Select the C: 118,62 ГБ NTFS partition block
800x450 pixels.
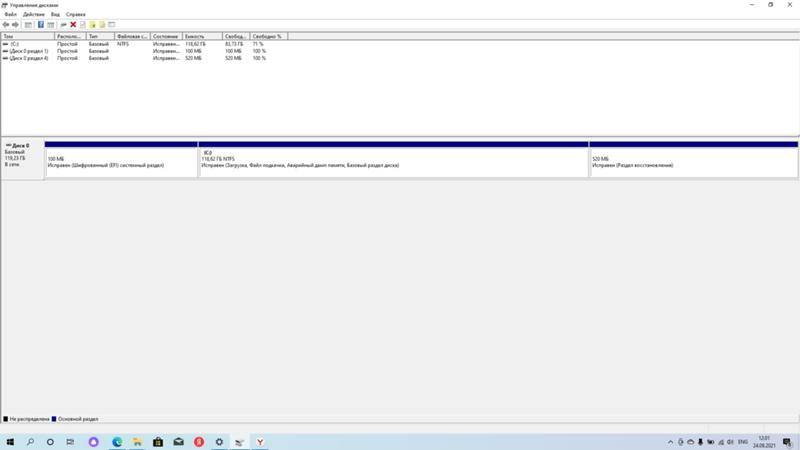tap(393, 160)
